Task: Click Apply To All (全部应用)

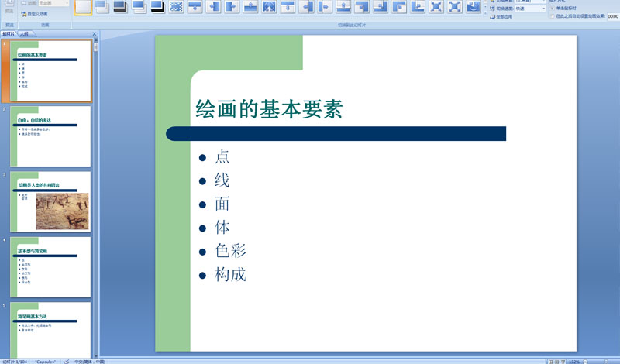Action: pyautogui.click(x=501, y=16)
